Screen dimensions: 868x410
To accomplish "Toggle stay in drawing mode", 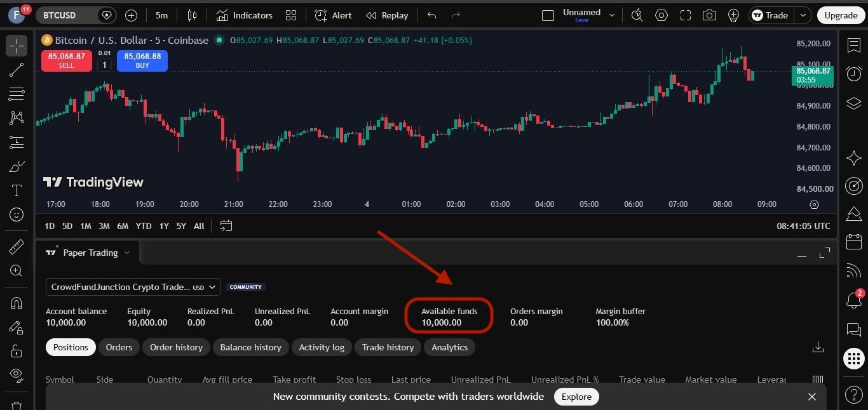I will (17, 327).
